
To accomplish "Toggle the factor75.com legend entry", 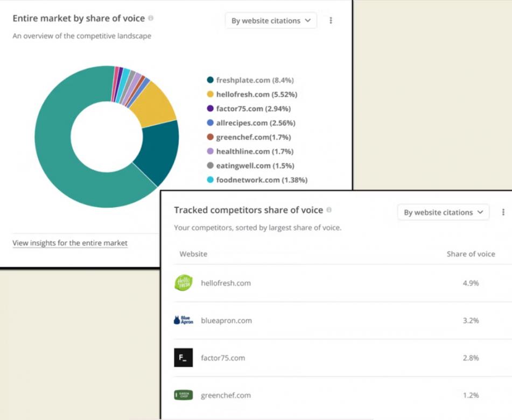I will tap(249, 109).
